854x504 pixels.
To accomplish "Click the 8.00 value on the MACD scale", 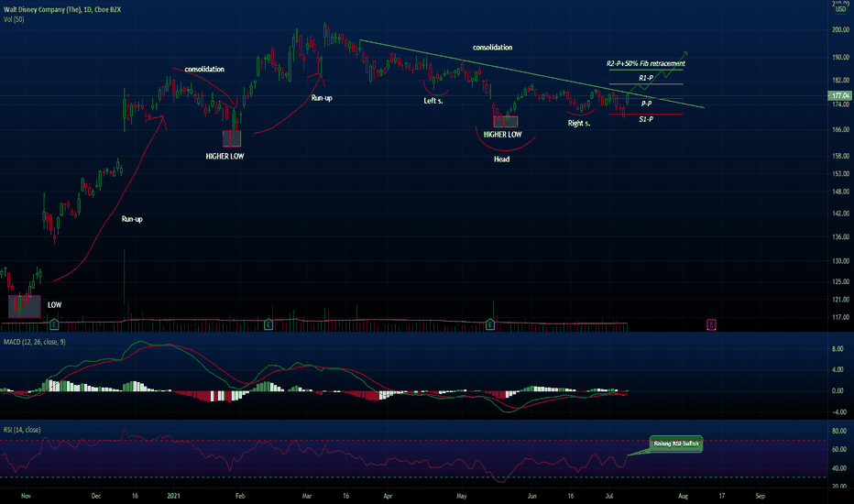I will tap(838, 349).
